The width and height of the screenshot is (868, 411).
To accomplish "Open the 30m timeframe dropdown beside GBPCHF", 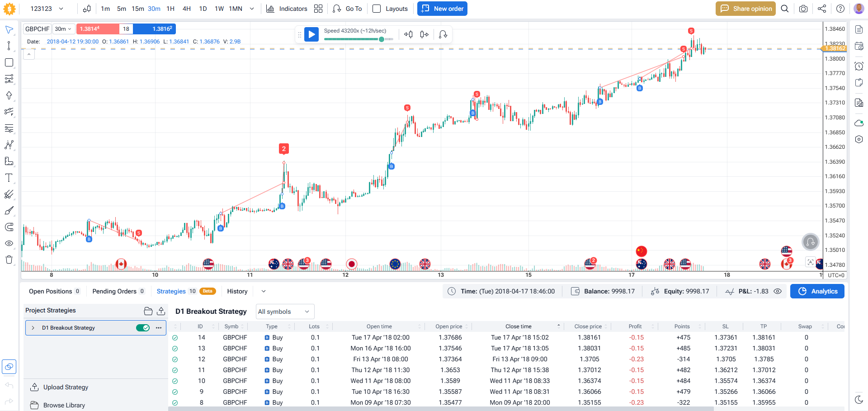I will [x=63, y=29].
